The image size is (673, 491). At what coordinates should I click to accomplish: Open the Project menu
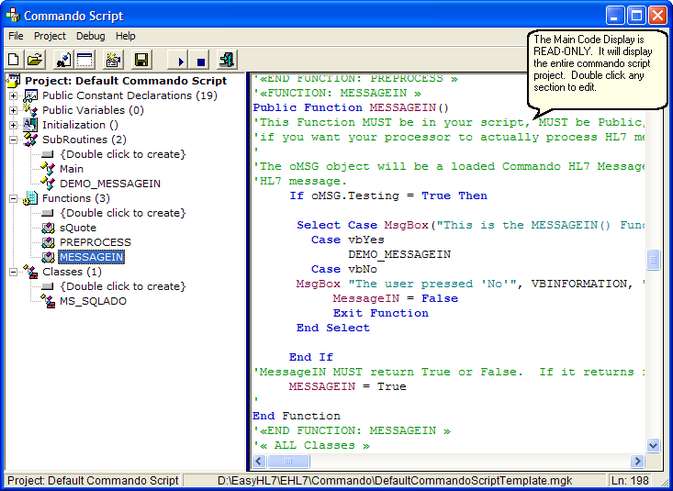[50, 36]
